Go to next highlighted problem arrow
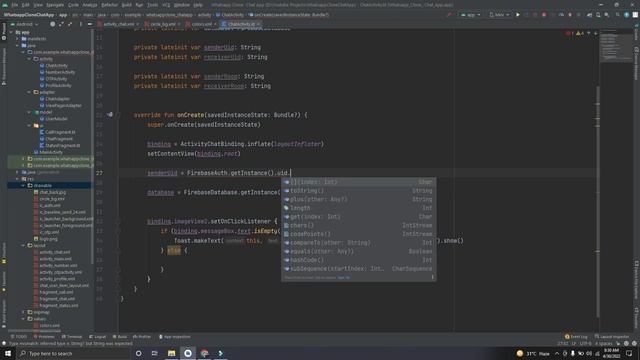Image resolution: width=640 pixels, height=360 pixels. [x=595, y=33]
